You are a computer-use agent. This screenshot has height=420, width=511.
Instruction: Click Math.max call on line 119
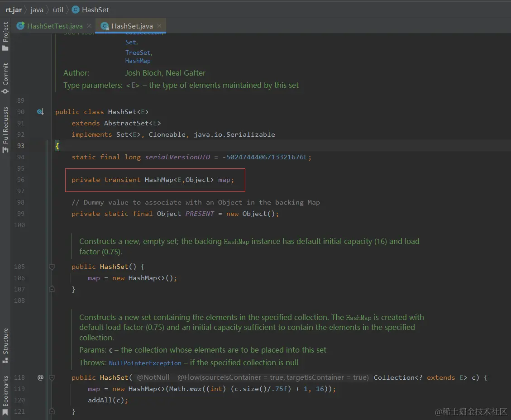(186, 389)
